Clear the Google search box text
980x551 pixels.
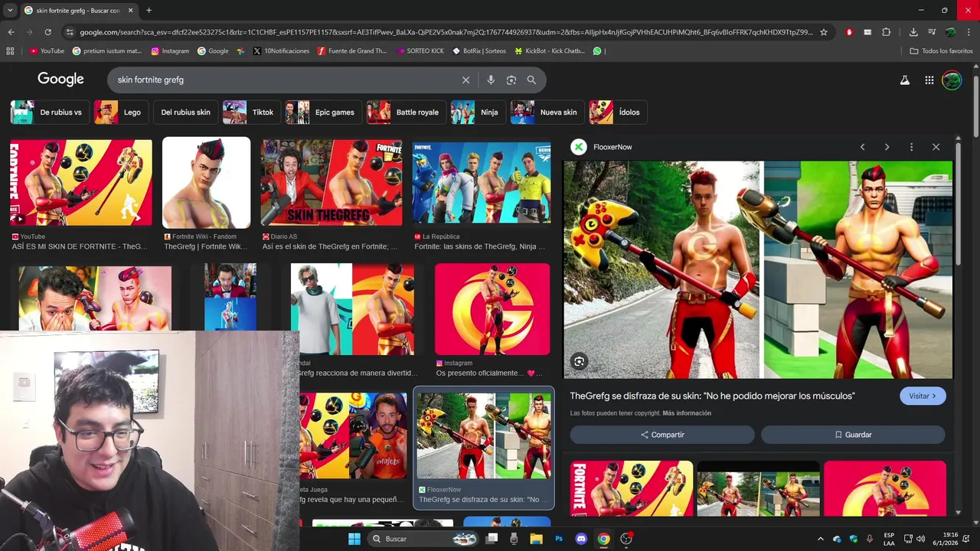click(x=465, y=80)
